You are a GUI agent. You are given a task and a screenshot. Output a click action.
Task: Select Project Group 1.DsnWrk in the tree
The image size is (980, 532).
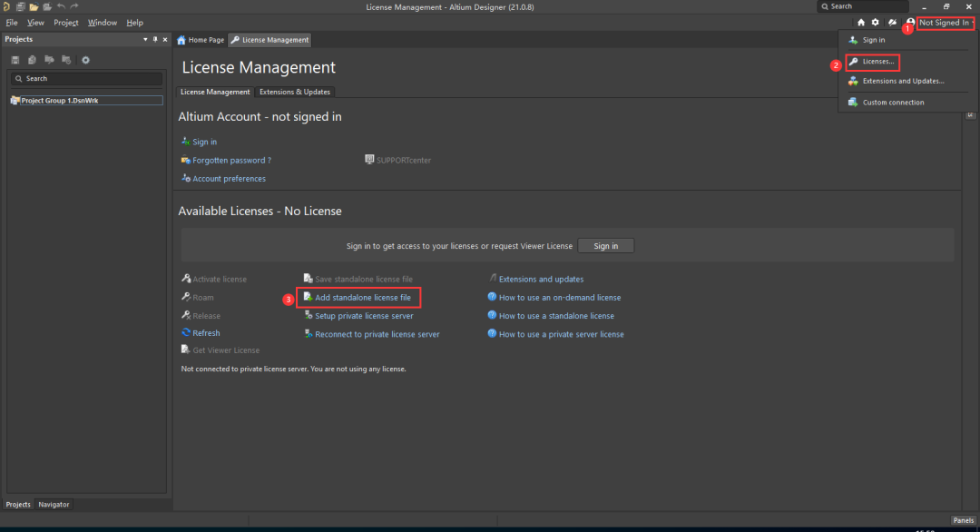pyautogui.click(x=59, y=101)
